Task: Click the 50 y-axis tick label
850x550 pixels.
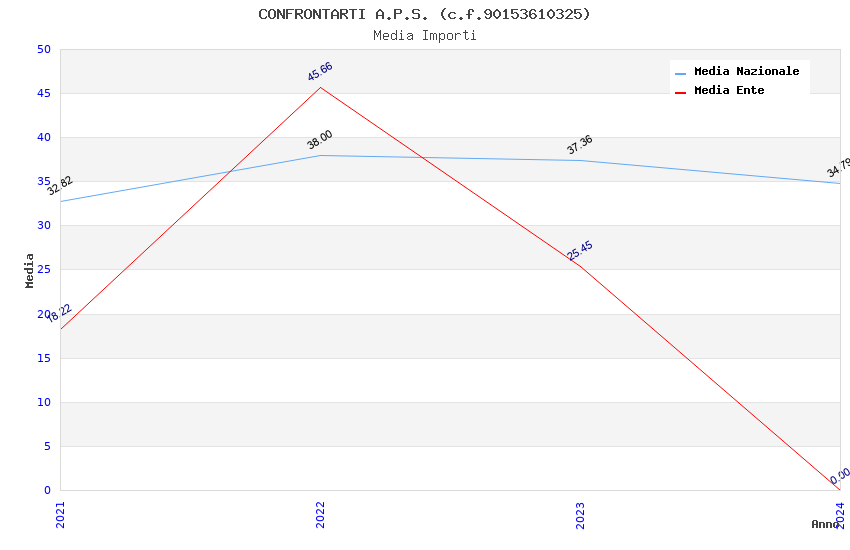Action: 43,50
